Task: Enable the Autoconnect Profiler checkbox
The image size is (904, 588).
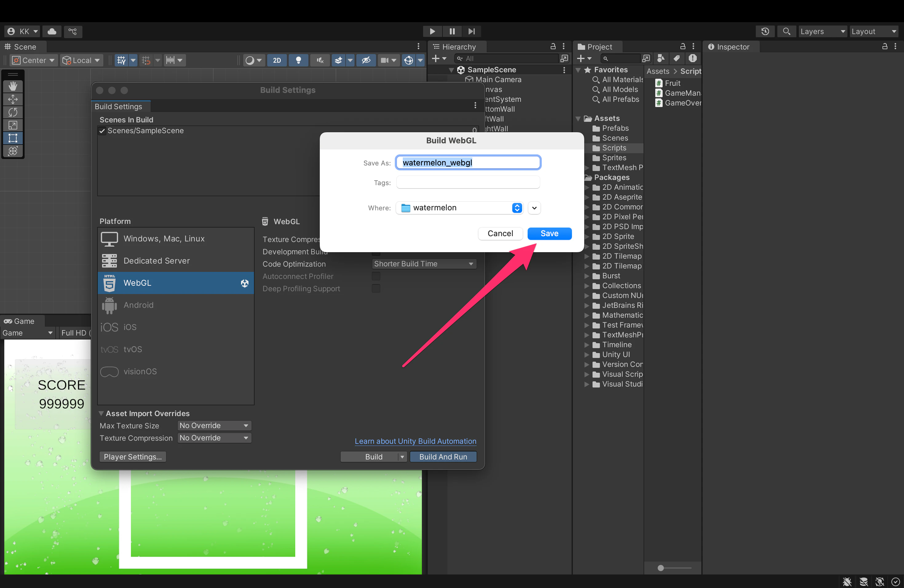Action: coord(376,276)
